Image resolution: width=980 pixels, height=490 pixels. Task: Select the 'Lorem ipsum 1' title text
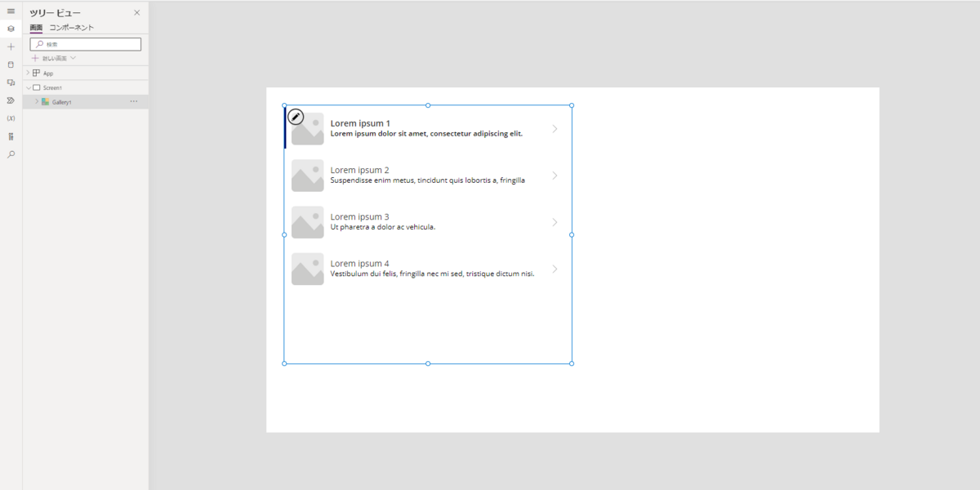360,123
